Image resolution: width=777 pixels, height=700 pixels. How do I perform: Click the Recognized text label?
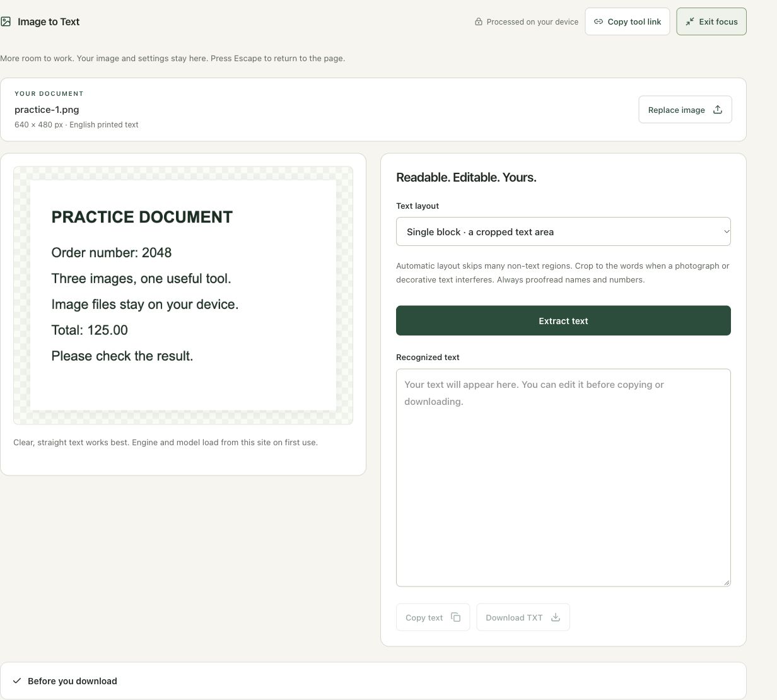(428, 357)
